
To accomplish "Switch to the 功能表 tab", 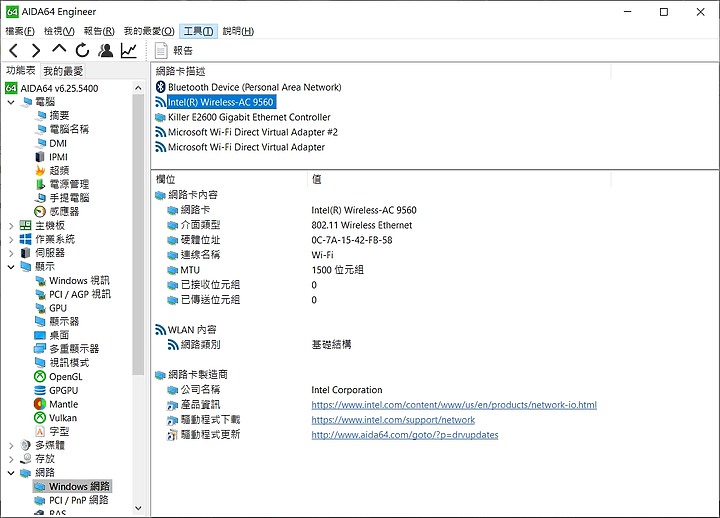I will [x=21, y=70].
